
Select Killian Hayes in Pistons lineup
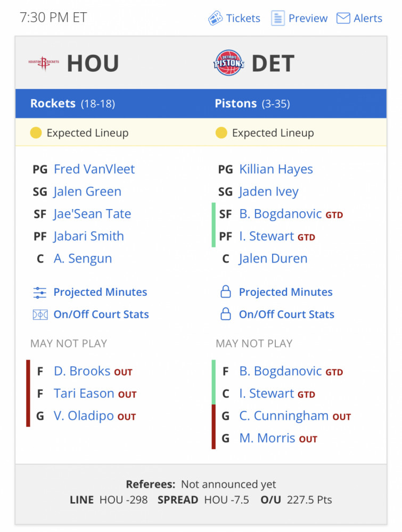coord(276,169)
